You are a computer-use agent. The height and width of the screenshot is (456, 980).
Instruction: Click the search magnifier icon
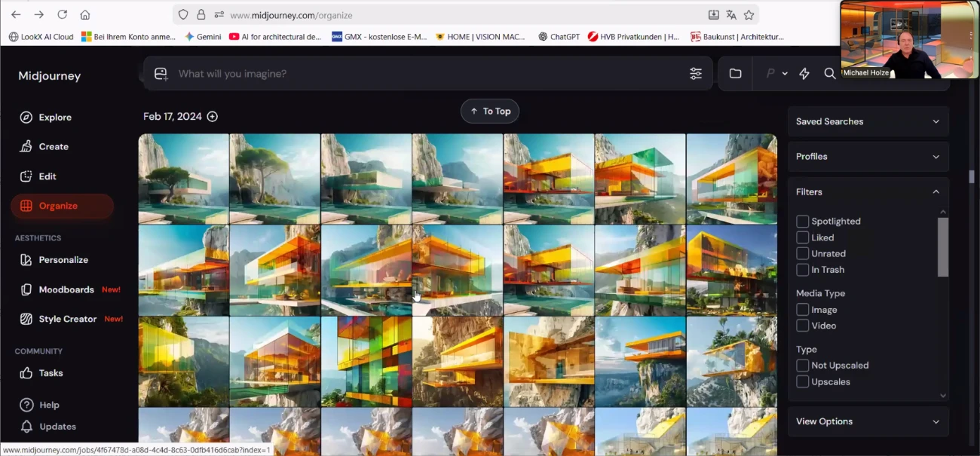coord(829,74)
